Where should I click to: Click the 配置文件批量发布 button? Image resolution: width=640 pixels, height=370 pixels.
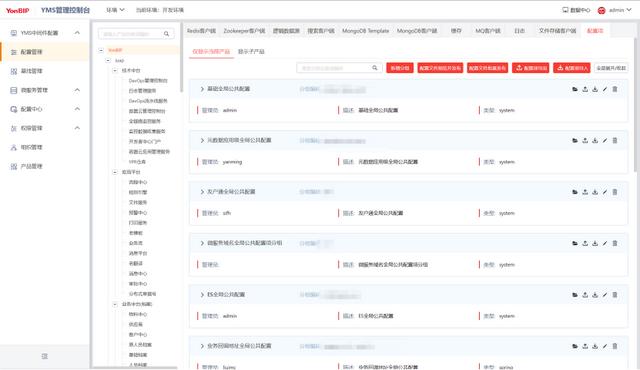point(487,68)
